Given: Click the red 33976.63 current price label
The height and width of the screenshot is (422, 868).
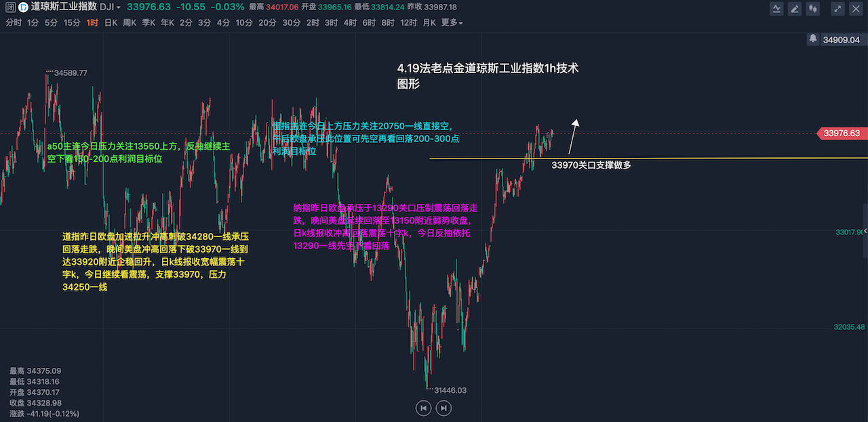Looking at the screenshot, I should 842,133.
